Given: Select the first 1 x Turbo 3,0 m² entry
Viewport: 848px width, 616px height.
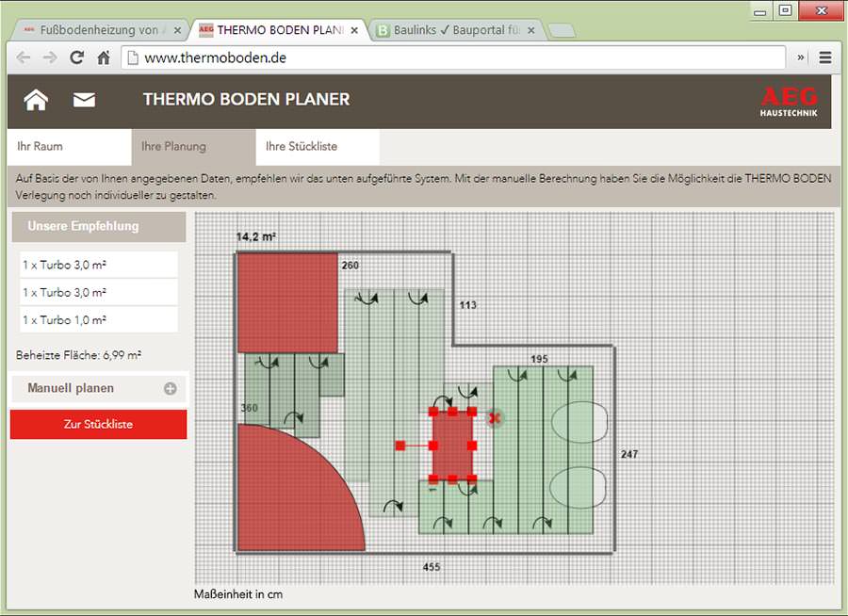Looking at the screenshot, I should click(99, 265).
